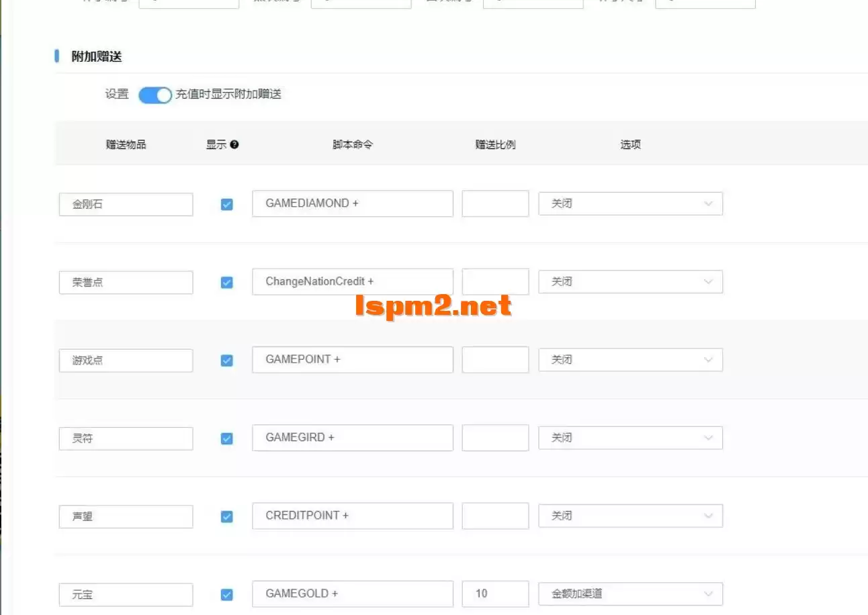Click the GAMEGIRD + script command field
Image resolution: width=868 pixels, height=615 pixels.
pos(353,437)
